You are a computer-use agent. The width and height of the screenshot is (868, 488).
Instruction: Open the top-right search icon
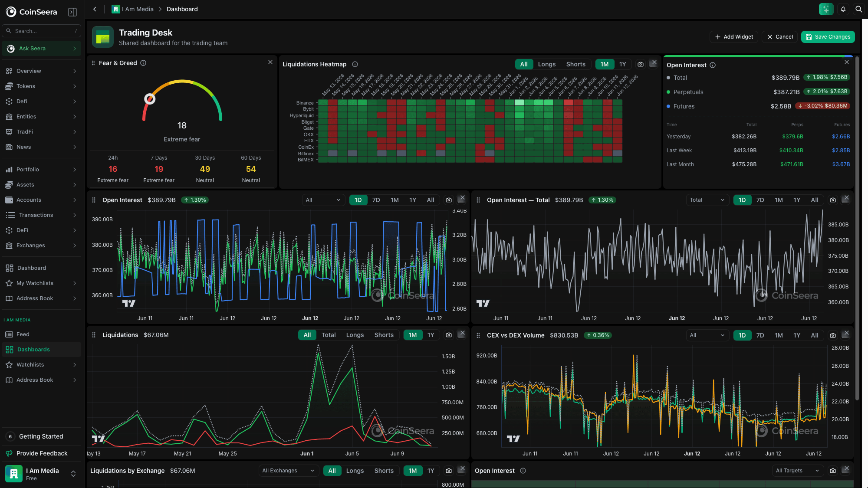858,9
